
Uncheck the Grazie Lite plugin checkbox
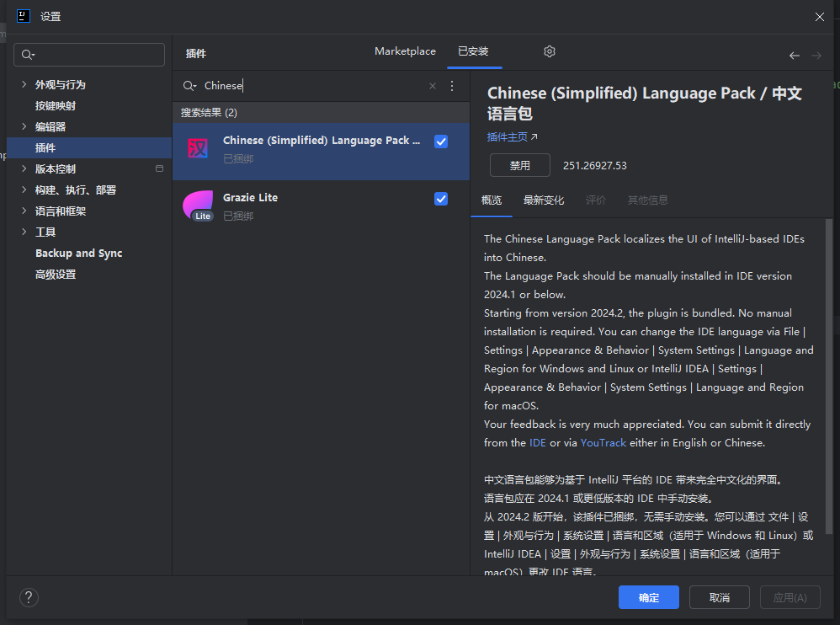(x=441, y=199)
